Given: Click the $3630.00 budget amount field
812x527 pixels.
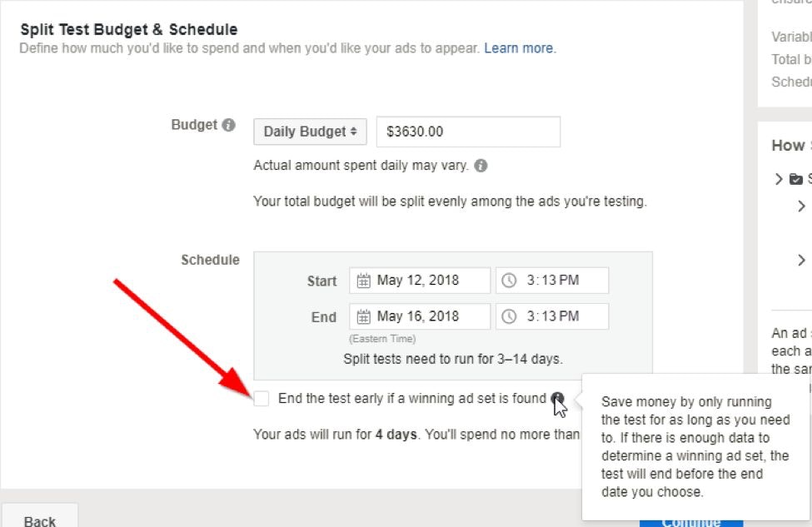Looking at the screenshot, I should pos(468,132).
